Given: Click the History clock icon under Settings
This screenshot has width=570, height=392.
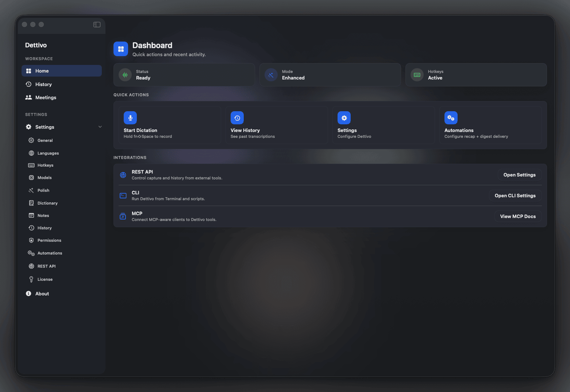Looking at the screenshot, I should coord(31,228).
